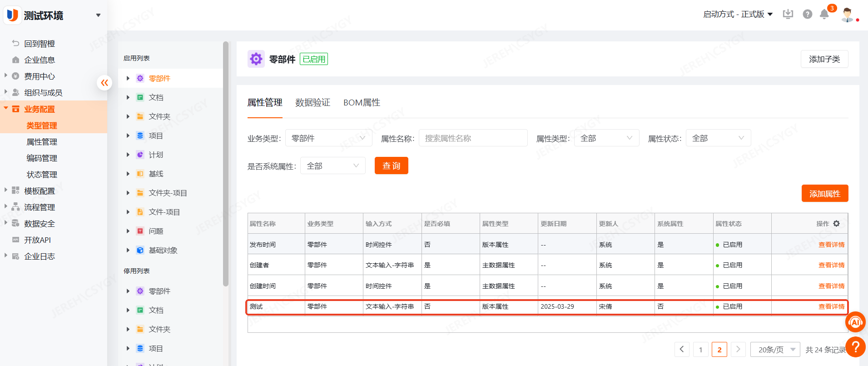
Task: Open the AI assistant floating icon
Action: point(855,322)
